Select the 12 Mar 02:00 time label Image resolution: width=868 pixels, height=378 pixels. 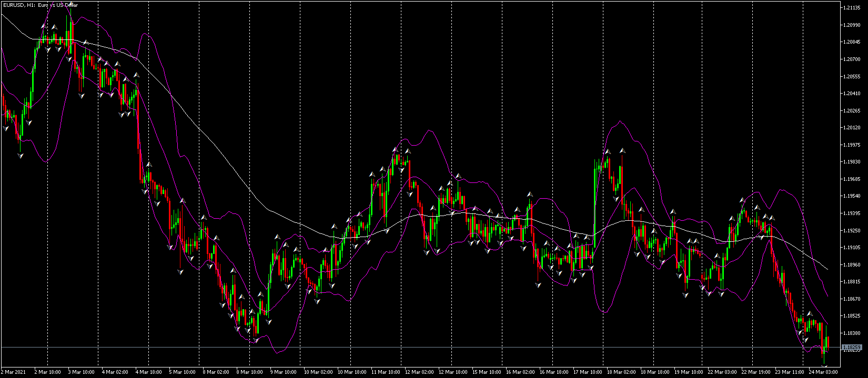coord(420,372)
